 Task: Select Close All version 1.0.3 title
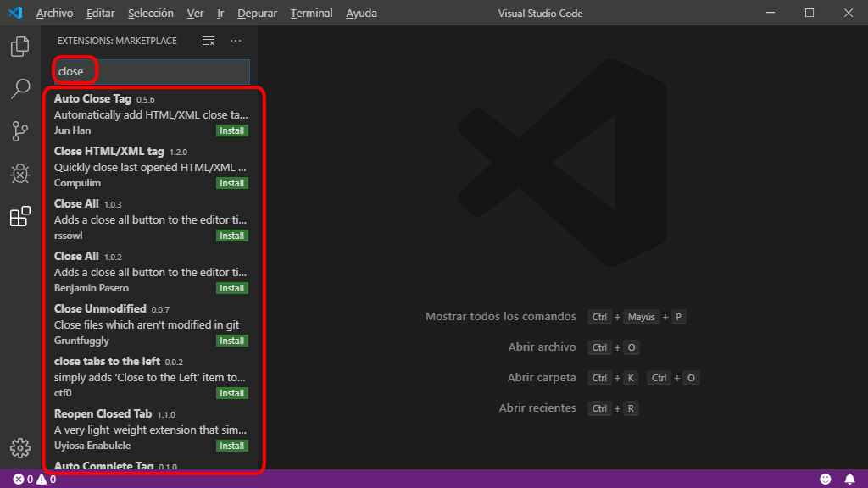(x=76, y=203)
